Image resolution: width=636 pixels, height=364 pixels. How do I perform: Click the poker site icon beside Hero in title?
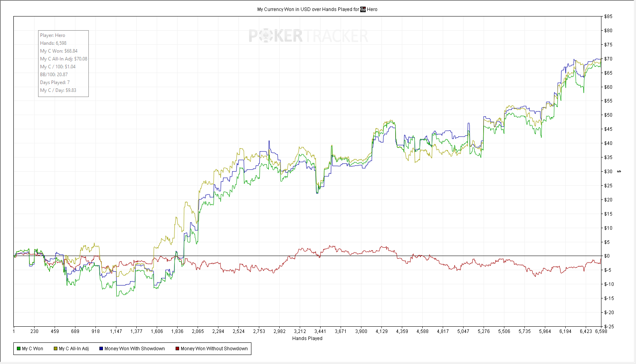[363, 9]
